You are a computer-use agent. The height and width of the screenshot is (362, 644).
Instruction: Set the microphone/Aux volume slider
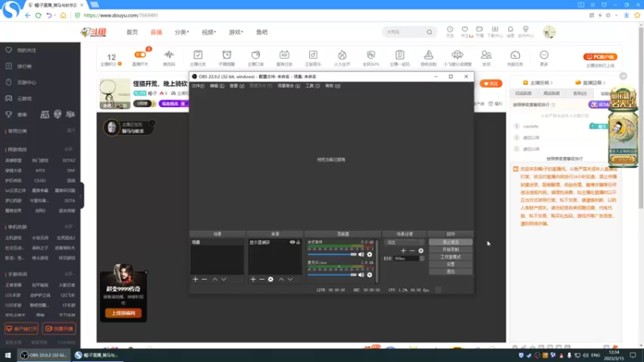(332, 274)
